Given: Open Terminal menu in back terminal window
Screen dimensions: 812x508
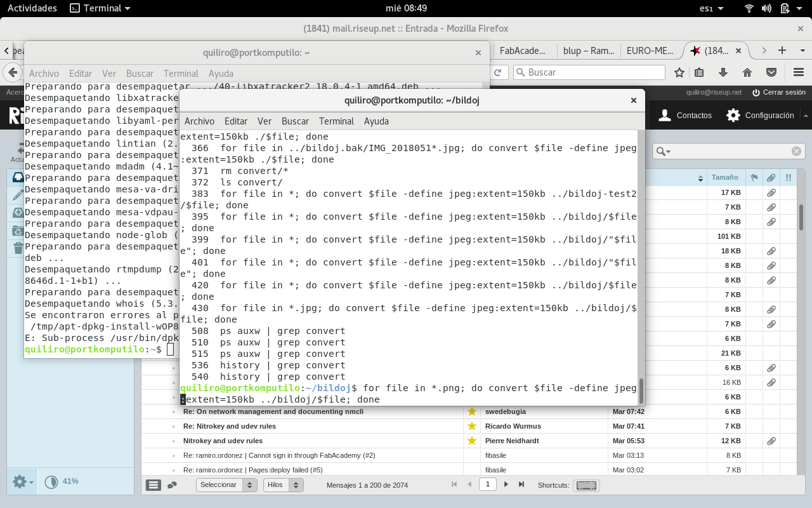Looking at the screenshot, I should (181, 73).
